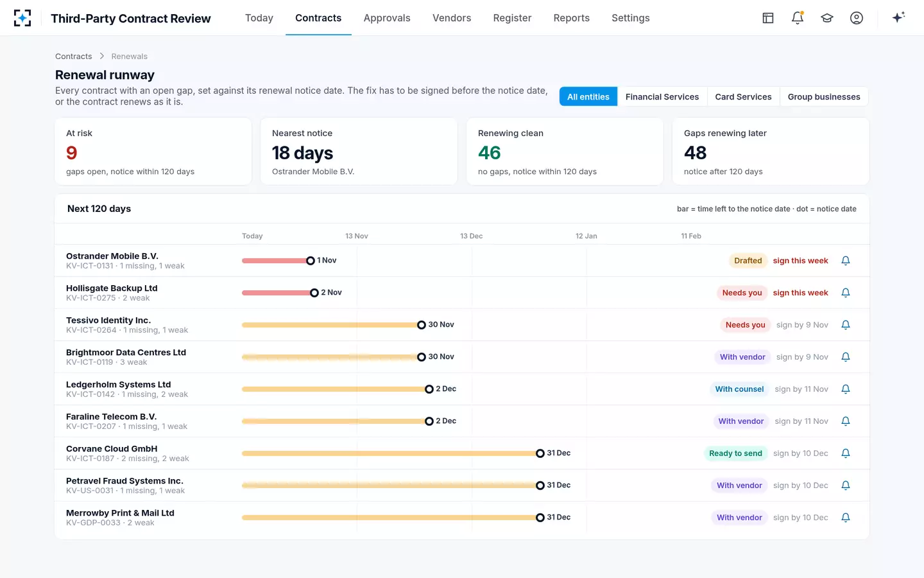Filter by Group businesses entity

[824, 96]
